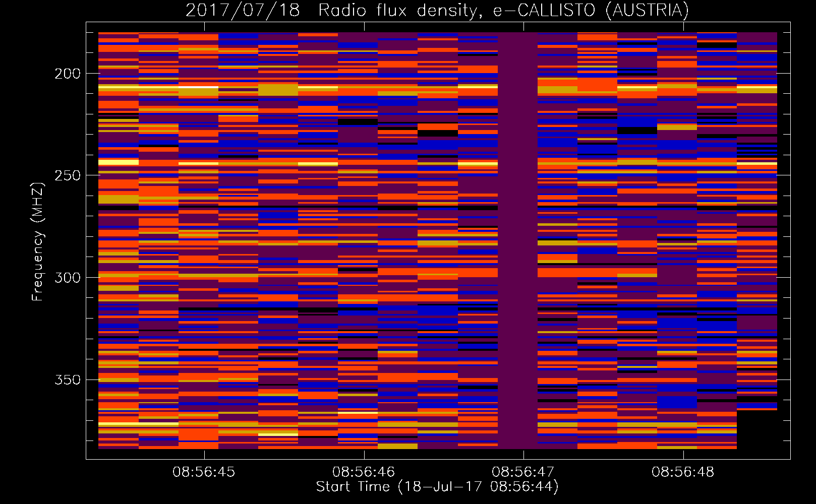Image resolution: width=816 pixels, height=504 pixels.
Task: Click the "Start Time (18-Jul-17 08:56:44)" label
Action: (x=437, y=487)
